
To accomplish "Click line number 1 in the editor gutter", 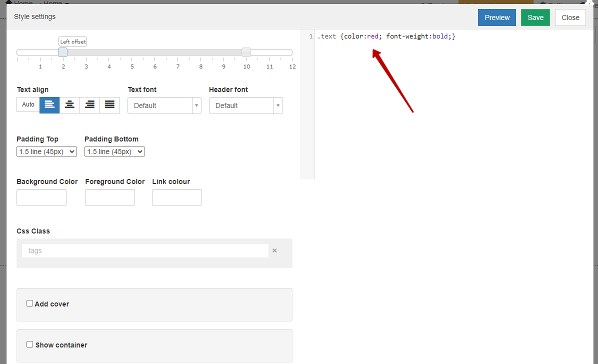I will click(311, 36).
